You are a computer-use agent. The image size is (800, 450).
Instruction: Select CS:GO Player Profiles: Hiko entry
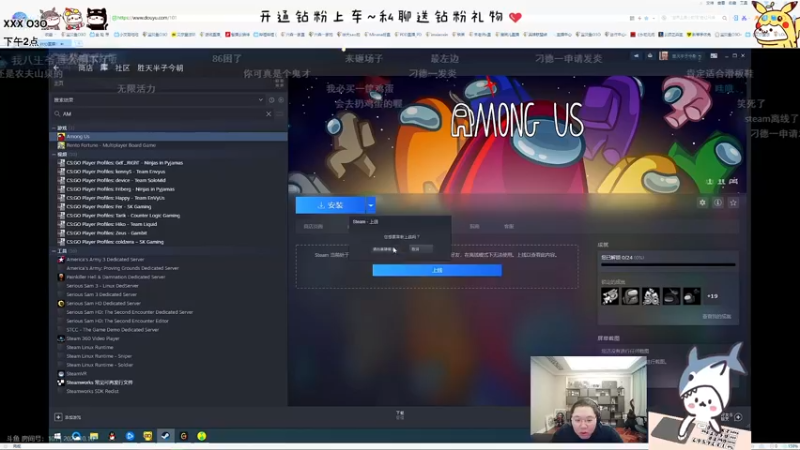coord(168,224)
